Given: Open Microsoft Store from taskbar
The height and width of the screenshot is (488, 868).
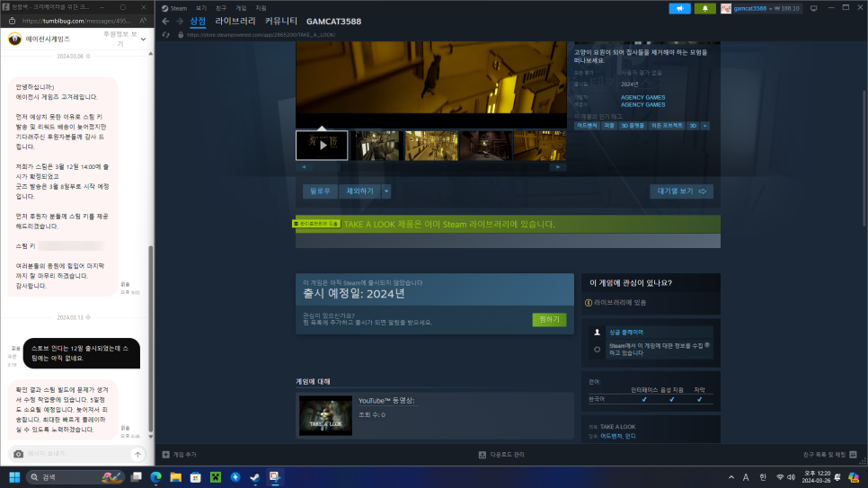Looking at the screenshot, I should point(195,477).
